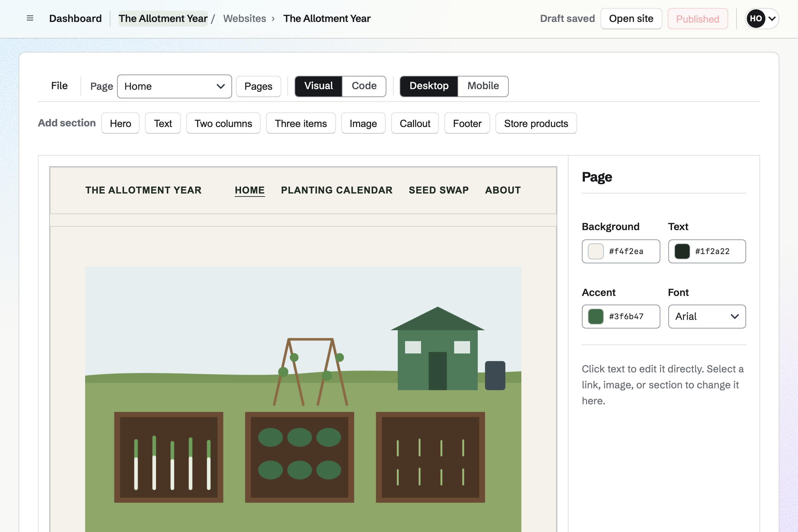The image size is (798, 532).
Task: Add an Image section
Action: (363, 123)
